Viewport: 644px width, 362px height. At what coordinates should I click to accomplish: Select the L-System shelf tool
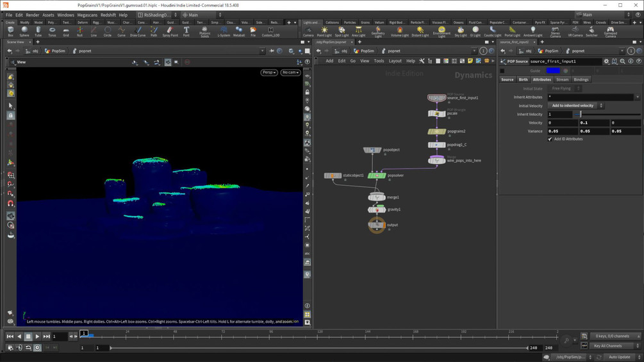224,31
